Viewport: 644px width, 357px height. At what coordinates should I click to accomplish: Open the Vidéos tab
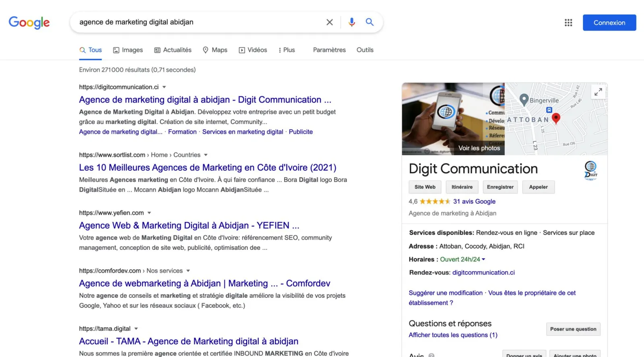[x=253, y=50]
